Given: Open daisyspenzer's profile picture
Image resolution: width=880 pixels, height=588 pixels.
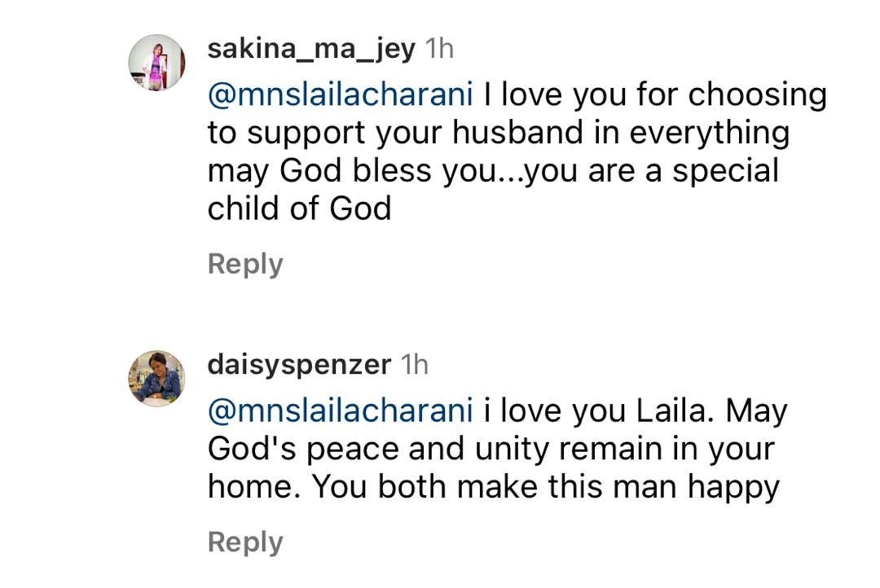Looking at the screenshot, I should [156, 378].
